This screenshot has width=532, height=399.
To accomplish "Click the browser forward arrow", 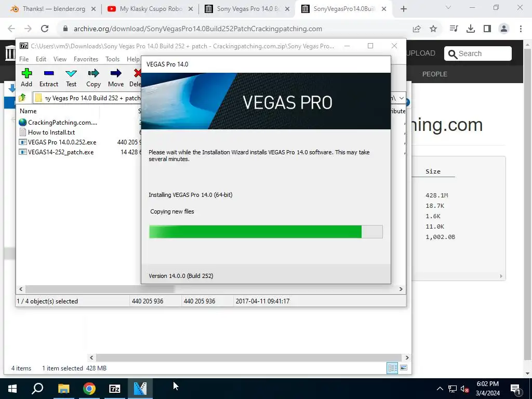I will coord(28,29).
